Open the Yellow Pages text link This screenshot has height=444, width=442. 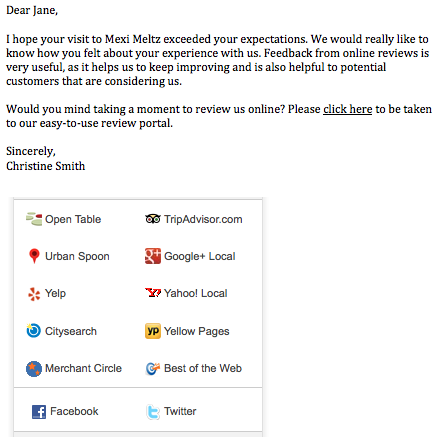tap(197, 331)
